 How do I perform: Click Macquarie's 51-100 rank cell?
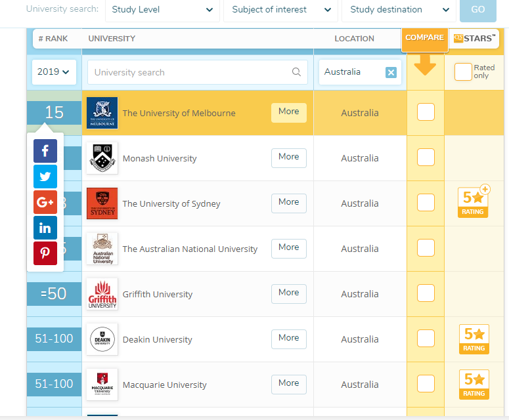[55, 385]
